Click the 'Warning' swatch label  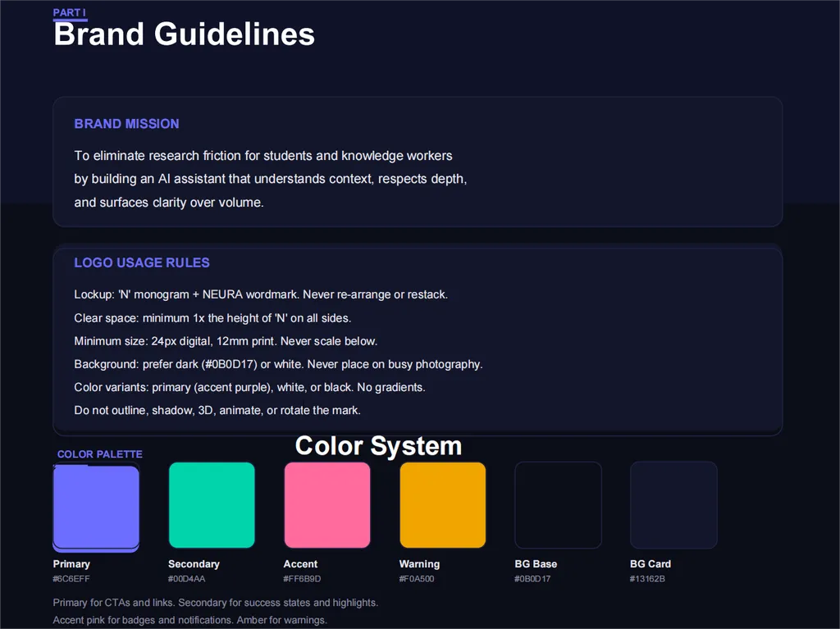click(419, 564)
